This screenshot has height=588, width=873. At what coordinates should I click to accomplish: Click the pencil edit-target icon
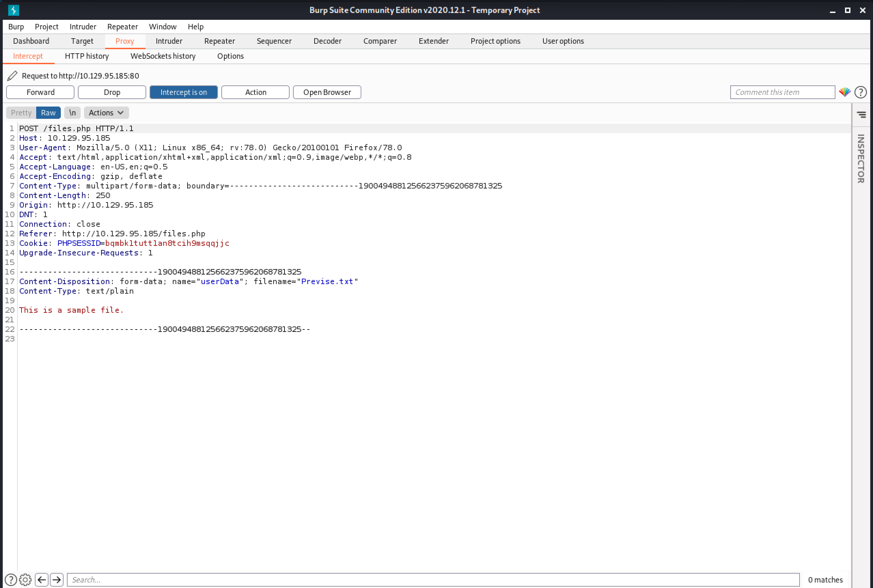point(12,76)
